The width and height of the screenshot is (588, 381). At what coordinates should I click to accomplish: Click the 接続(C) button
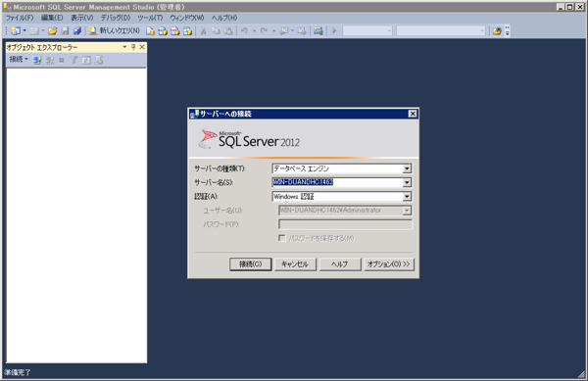click(x=250, y=264)
